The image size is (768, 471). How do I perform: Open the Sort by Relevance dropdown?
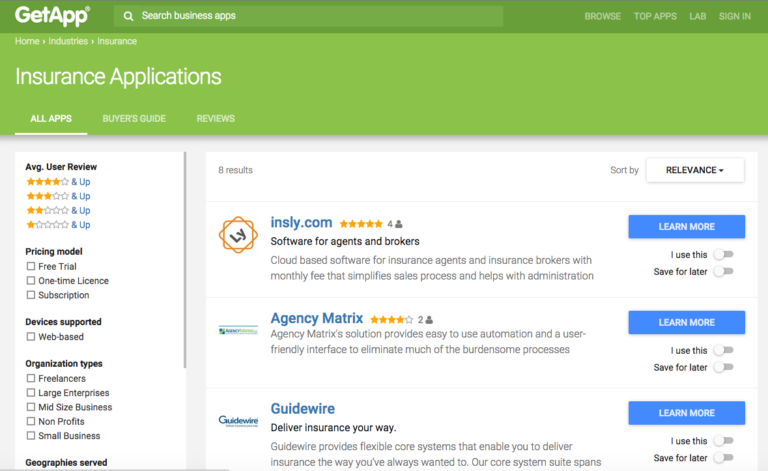click(695, 170)
